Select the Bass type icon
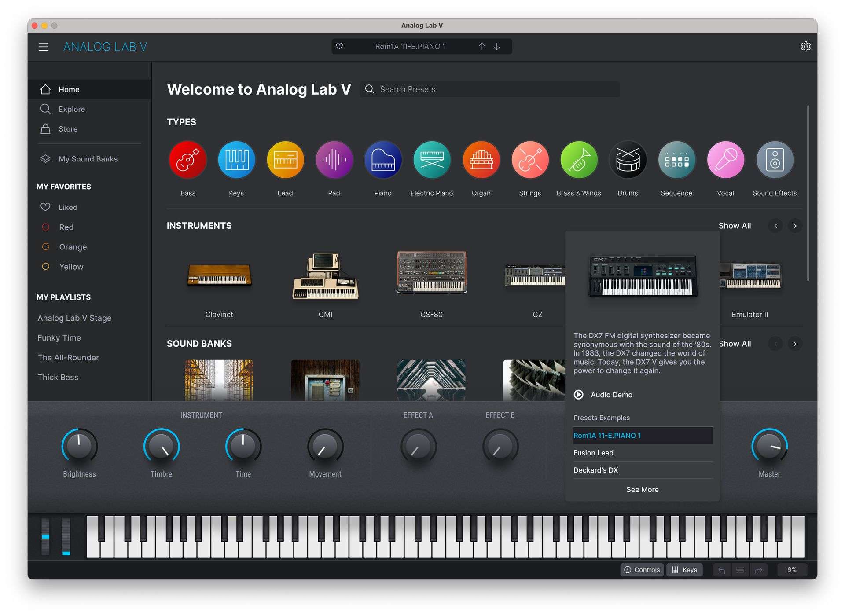 tap(188, 160)
